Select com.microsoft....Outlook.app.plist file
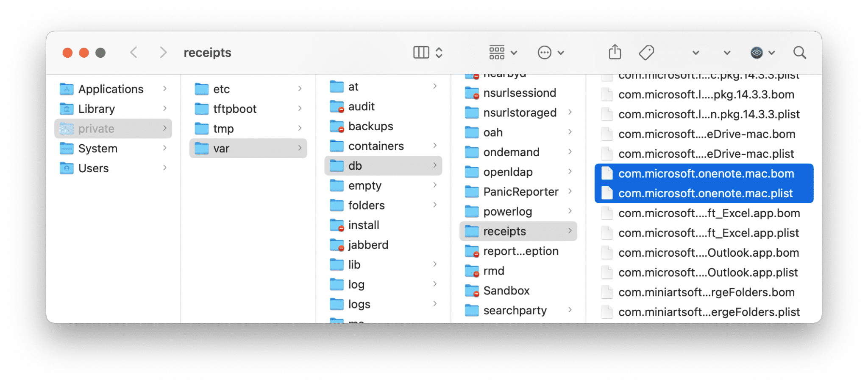This screenshot has width=868, height=384. [x=704, y=272]
